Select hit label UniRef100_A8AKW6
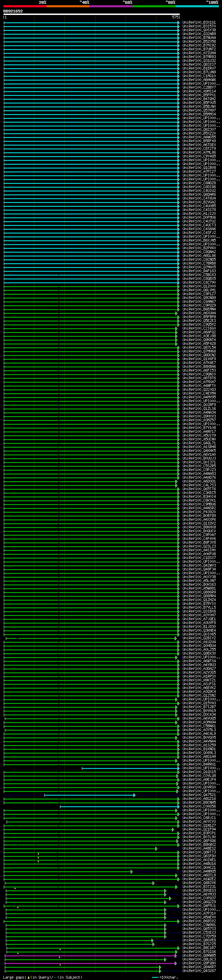 [x=199, y=80]
